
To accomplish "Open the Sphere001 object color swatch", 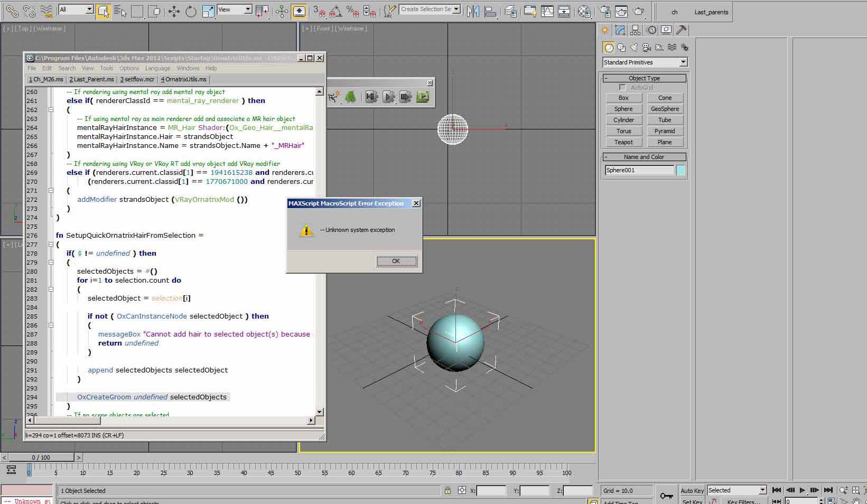I will click(680, 170).
